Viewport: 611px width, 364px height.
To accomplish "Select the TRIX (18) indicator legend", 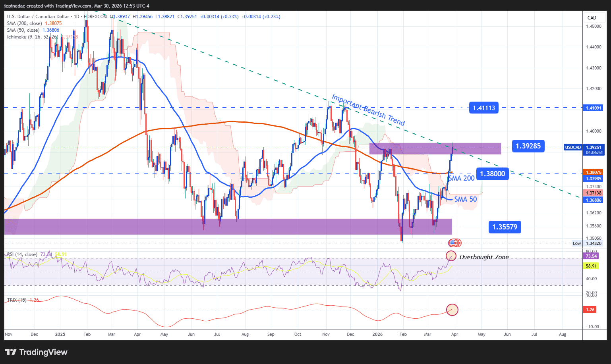I will point(17,300).
